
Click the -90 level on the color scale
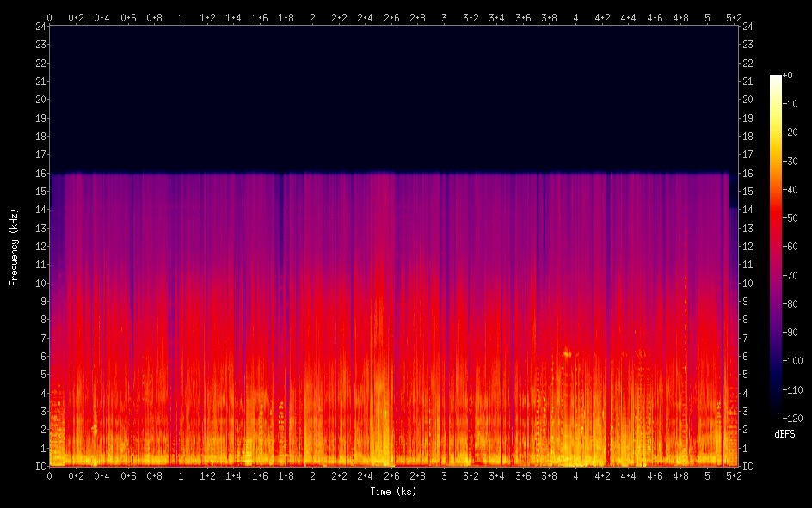pos(790,333)
